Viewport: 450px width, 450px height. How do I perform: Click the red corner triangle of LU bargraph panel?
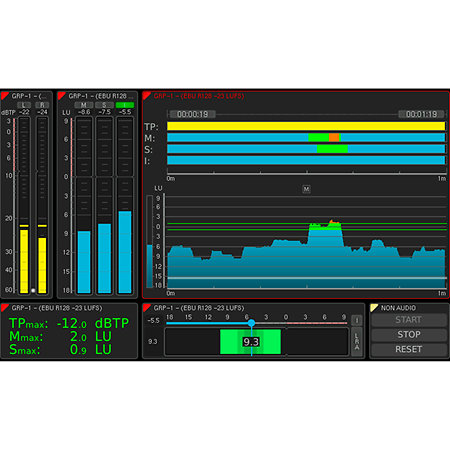point(61,96)
